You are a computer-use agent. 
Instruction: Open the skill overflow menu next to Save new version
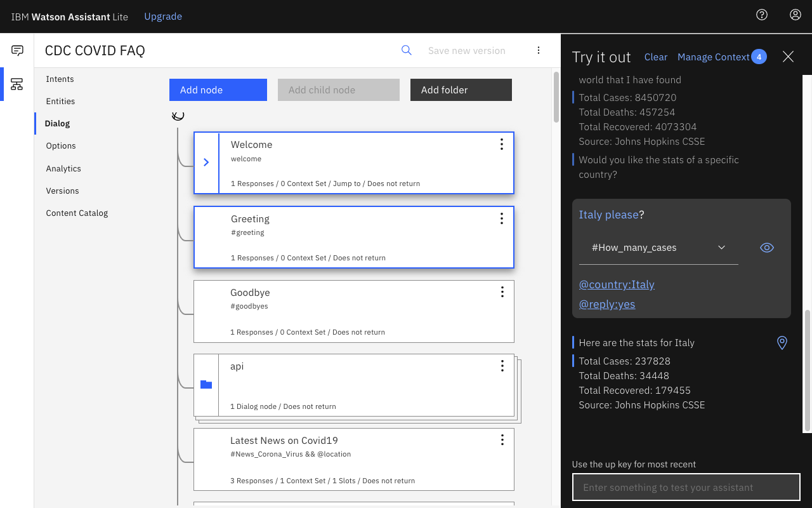pos(539,50)
